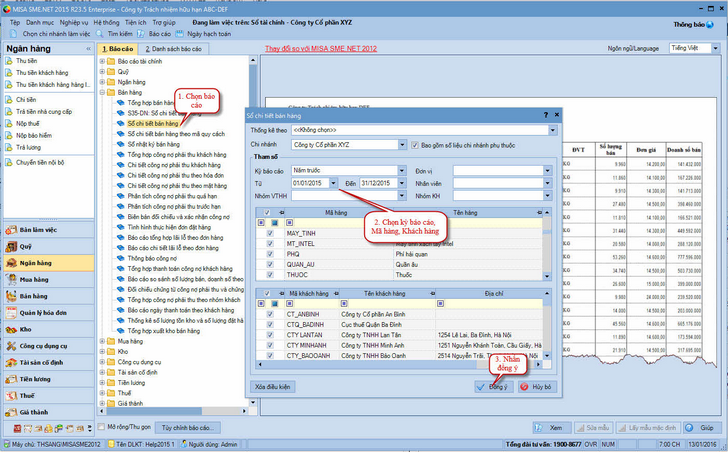Viewport: 728px width, 452px height.
Task: Go to Mua hàng module
Action: [x=49, y=279]
